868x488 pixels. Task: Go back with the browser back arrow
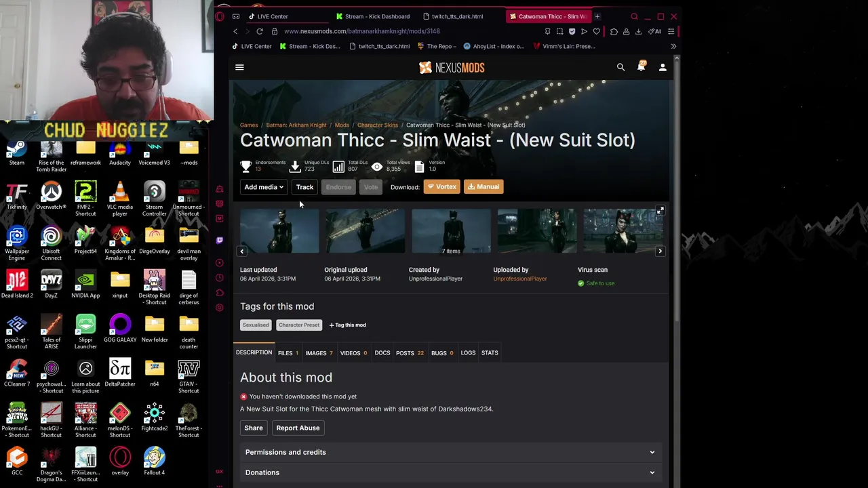(x=235, y=31)
